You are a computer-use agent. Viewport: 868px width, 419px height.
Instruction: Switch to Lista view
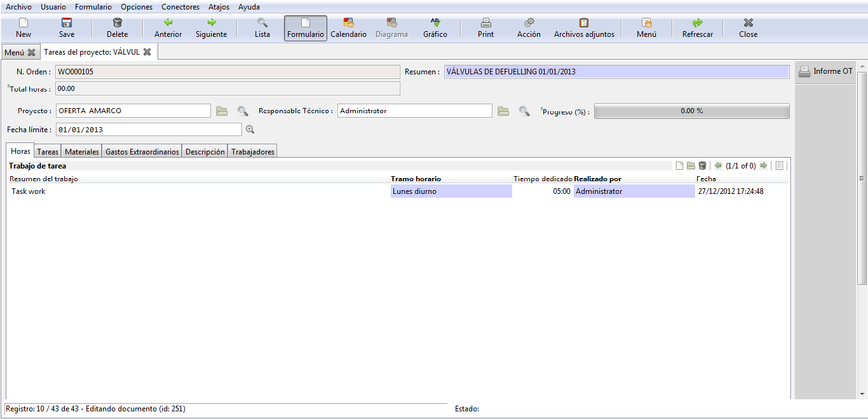tap(262, 28)
